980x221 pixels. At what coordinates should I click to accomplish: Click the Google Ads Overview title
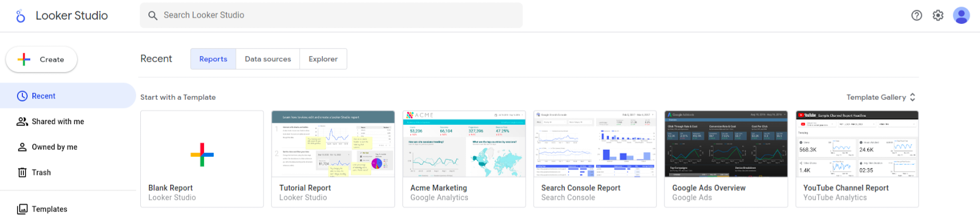point(709,188)
